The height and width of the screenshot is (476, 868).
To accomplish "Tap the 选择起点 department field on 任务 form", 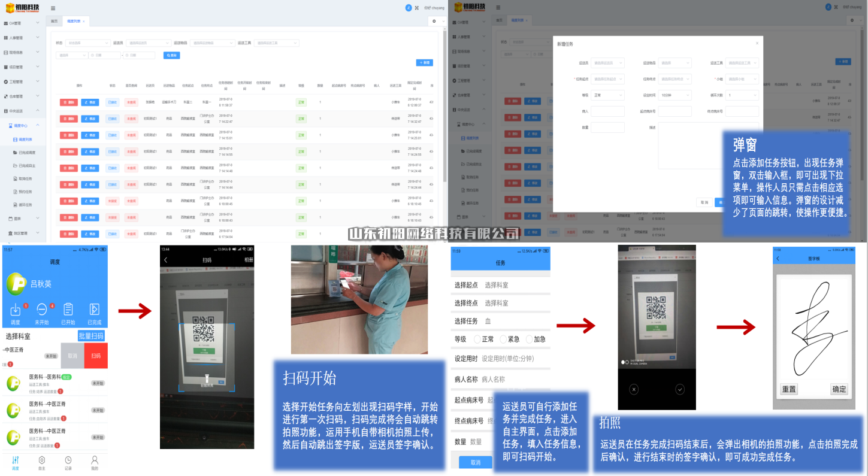I will coord(500,285).
